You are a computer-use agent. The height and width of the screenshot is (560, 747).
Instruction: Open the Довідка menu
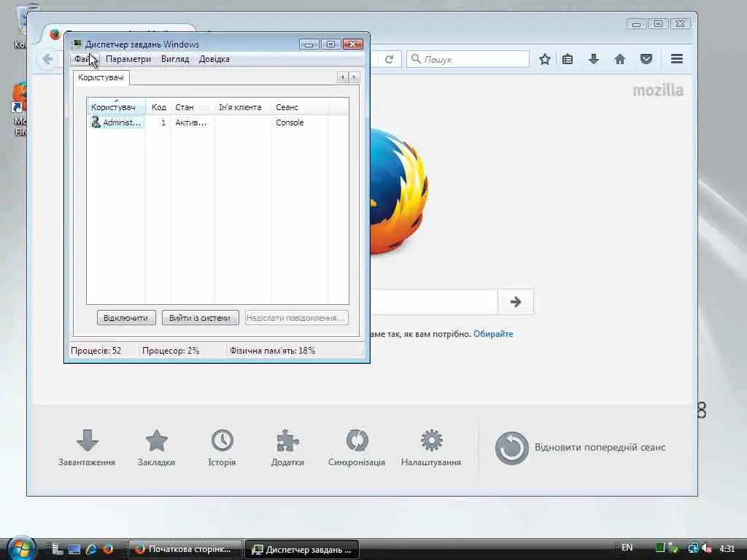214,59
